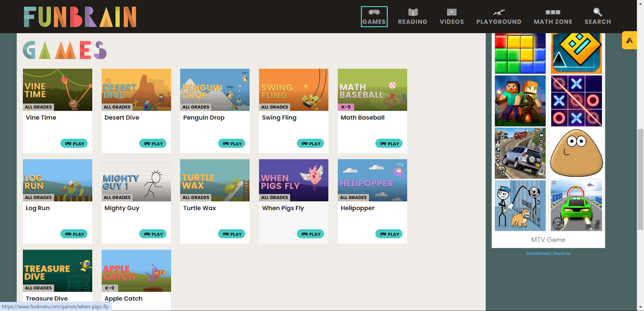Open Math Zone from the top navigation

(553, 16)
